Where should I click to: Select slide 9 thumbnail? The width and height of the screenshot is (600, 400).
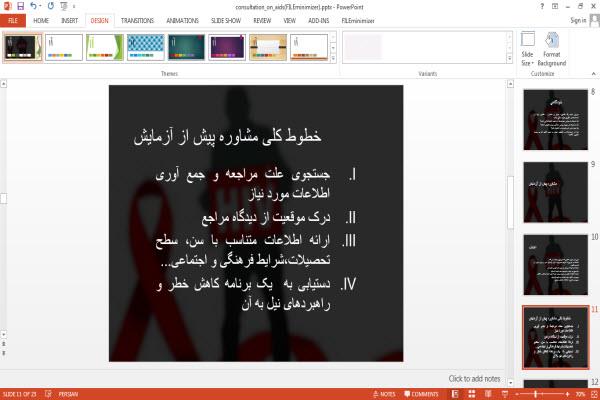coord(556,192)
